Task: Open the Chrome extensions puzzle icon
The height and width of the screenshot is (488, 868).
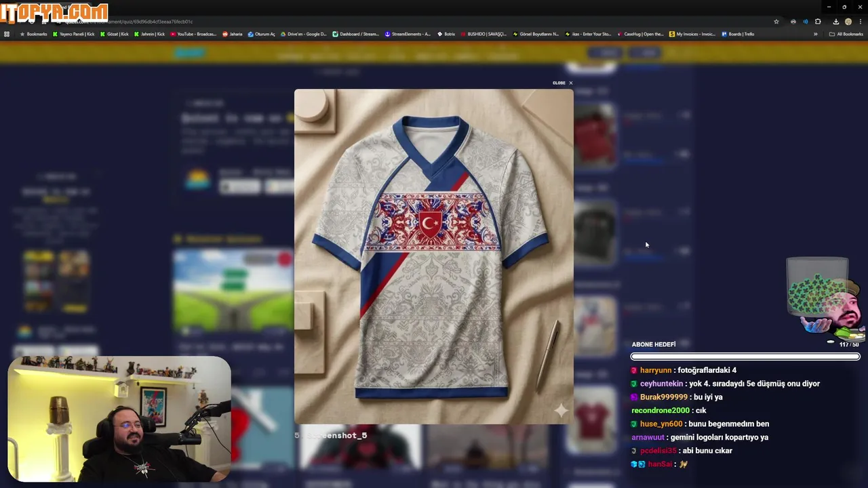Action: [818, 22]
